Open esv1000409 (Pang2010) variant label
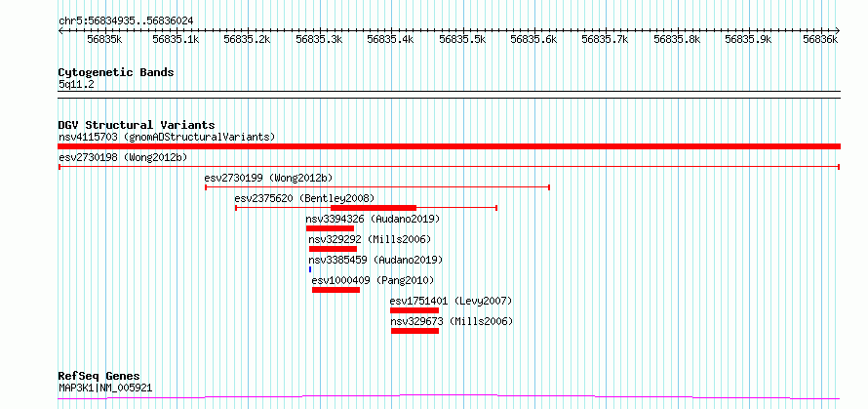 [x=374, y=280]
